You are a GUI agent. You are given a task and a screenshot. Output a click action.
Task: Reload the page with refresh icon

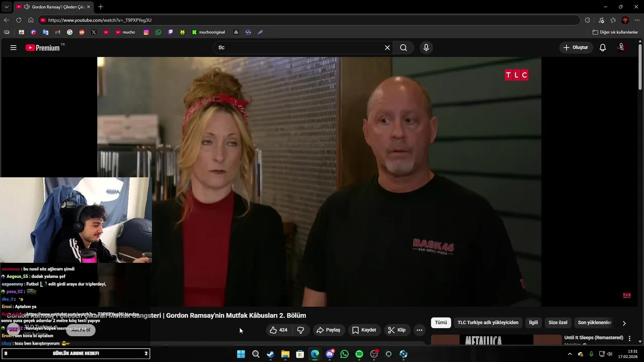[x=19, y=20]
